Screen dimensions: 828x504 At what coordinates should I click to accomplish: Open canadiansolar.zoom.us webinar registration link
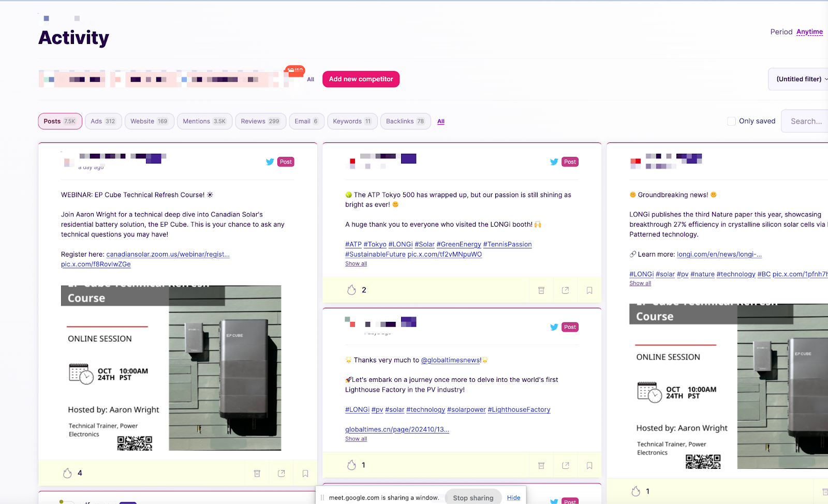tap(168, 254)
